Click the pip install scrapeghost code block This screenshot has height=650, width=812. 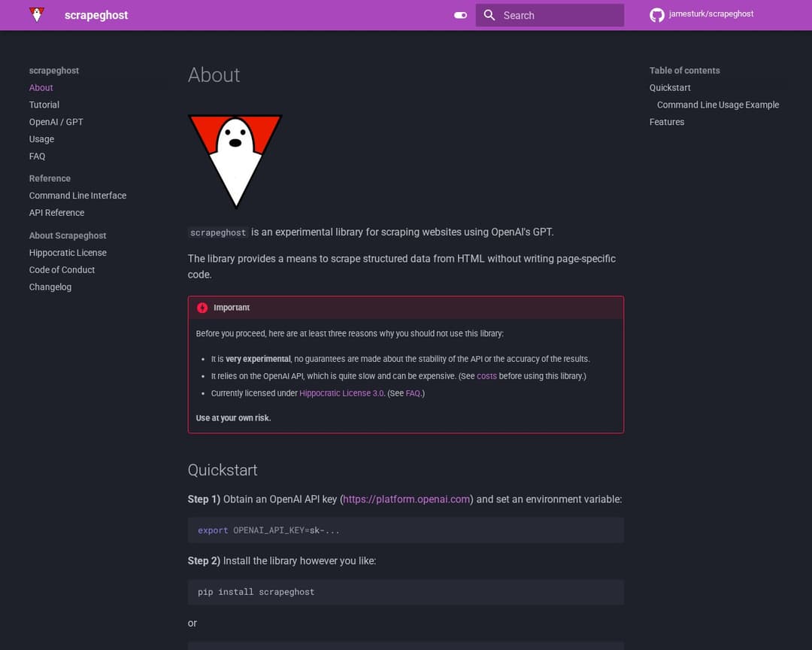tap(406, 592)
